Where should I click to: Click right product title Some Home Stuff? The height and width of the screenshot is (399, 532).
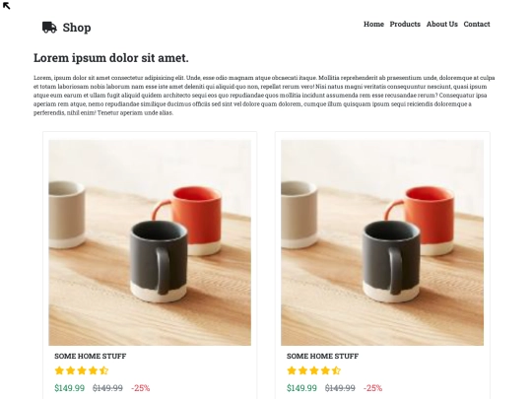point(322,356)
